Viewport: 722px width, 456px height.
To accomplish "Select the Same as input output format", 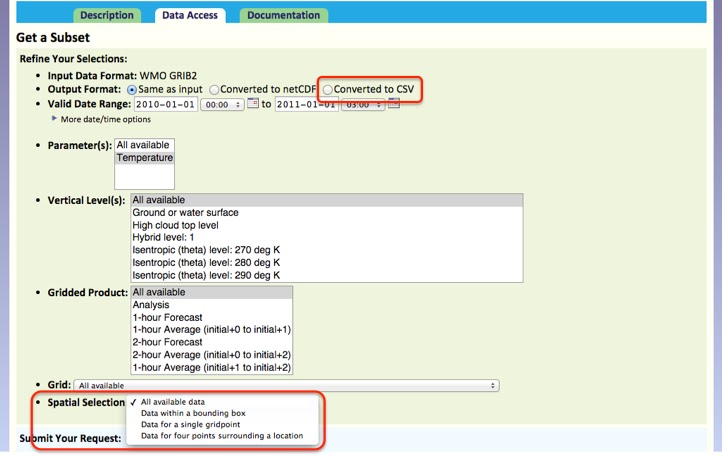I will coord(132,90).
